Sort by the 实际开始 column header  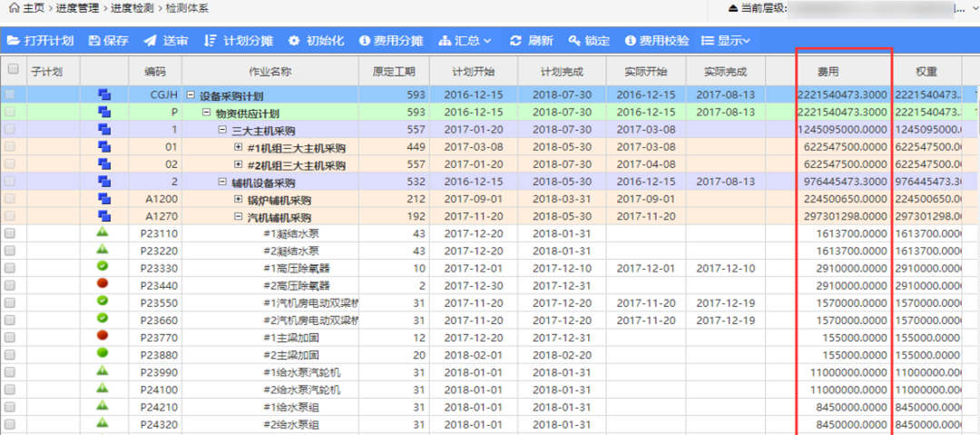tap(646, 71)
